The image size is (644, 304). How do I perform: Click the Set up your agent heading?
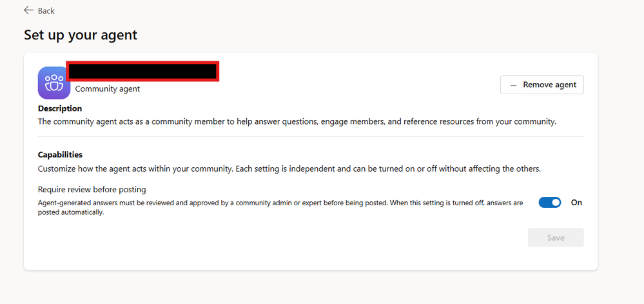click(81, 35)
